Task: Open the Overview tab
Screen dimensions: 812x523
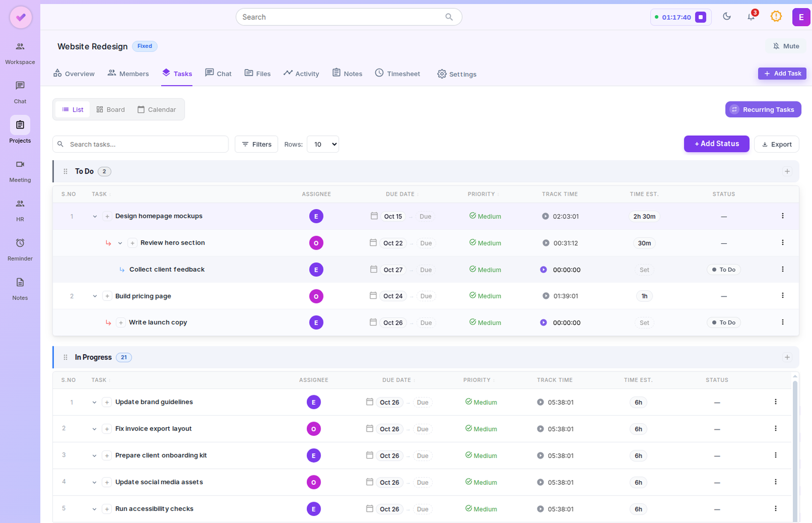Action: (74, 74)
